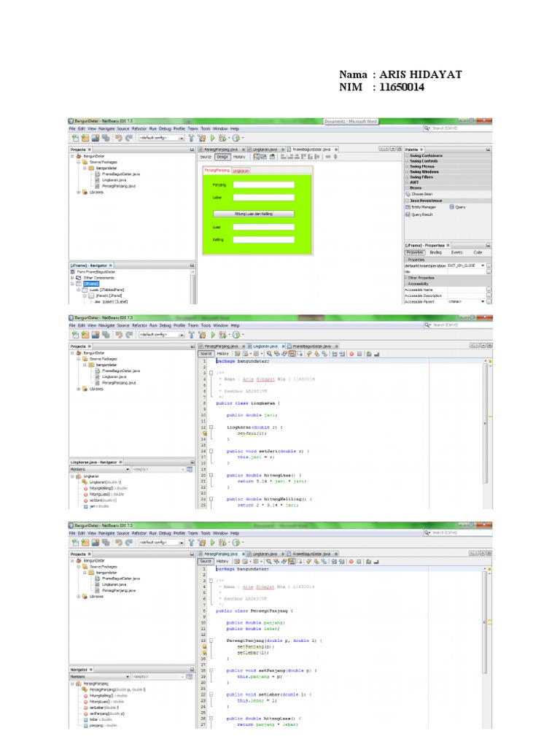Viewport: 560px width, 747px height.
Task: Click Build Project hammer icon in top window
Action: 192,137
